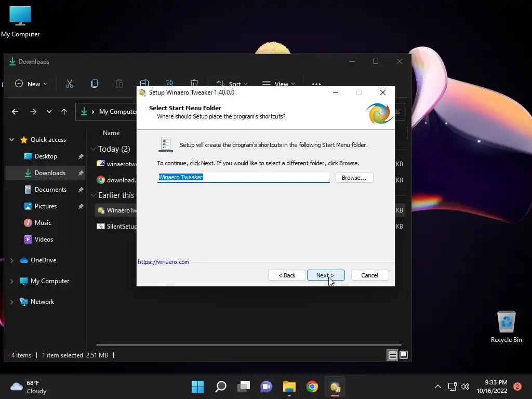Click the Copy icon in Explorer toolbar

[x=95, y=84]
